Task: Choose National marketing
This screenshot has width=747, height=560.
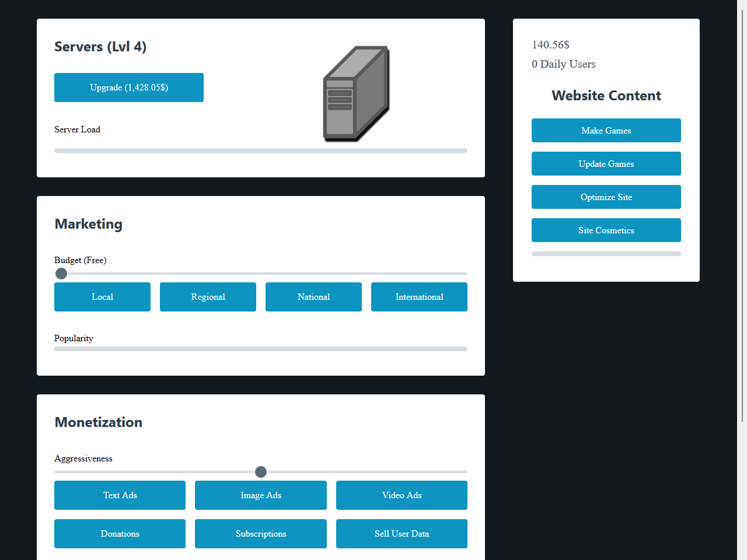Action: (313, 297)
